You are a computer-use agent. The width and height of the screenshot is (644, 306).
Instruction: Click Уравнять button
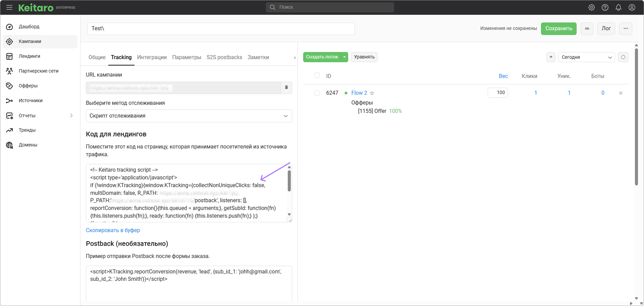[364, 57]
